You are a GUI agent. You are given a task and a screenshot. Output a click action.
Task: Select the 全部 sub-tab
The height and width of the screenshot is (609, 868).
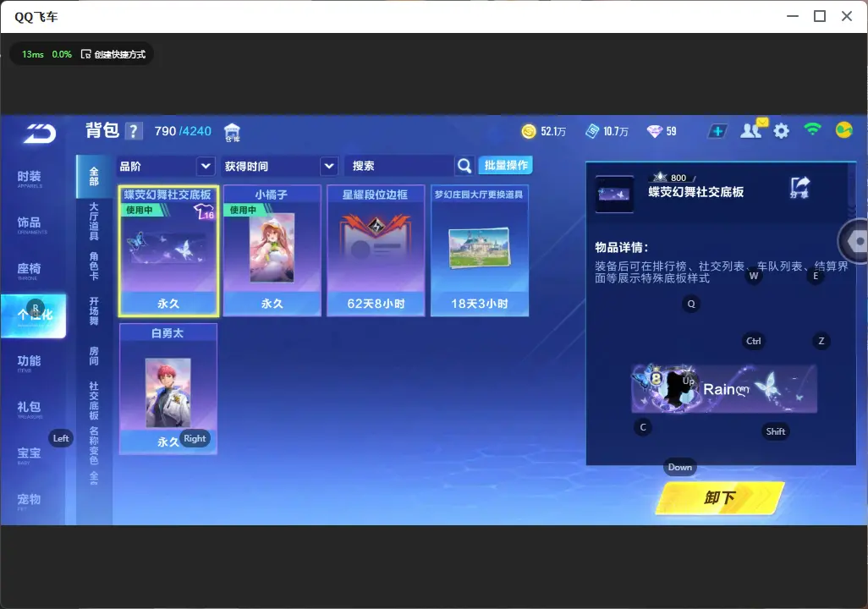94,177
